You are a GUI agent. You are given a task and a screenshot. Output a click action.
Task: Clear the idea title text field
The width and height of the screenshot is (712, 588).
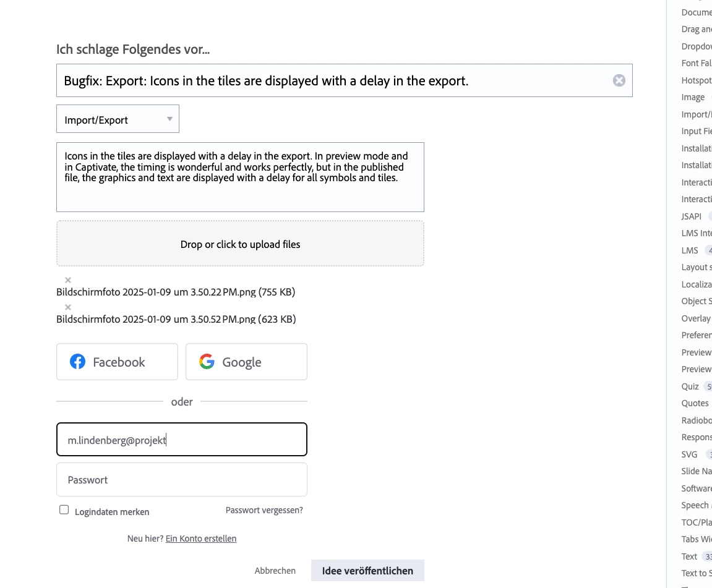point(619,80)
